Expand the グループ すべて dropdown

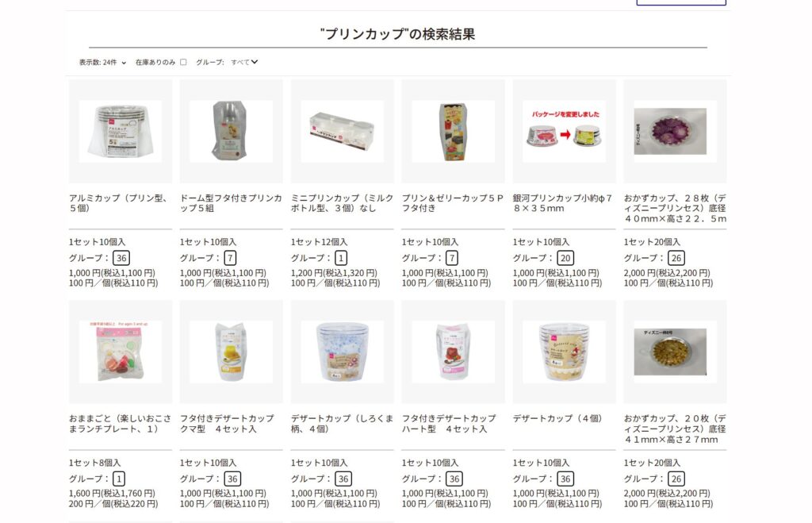[x=244, y=62]
